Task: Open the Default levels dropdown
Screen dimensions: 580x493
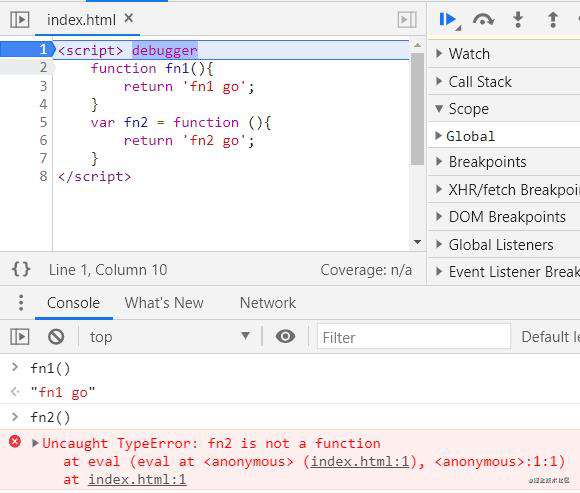Action: point(550,337)
